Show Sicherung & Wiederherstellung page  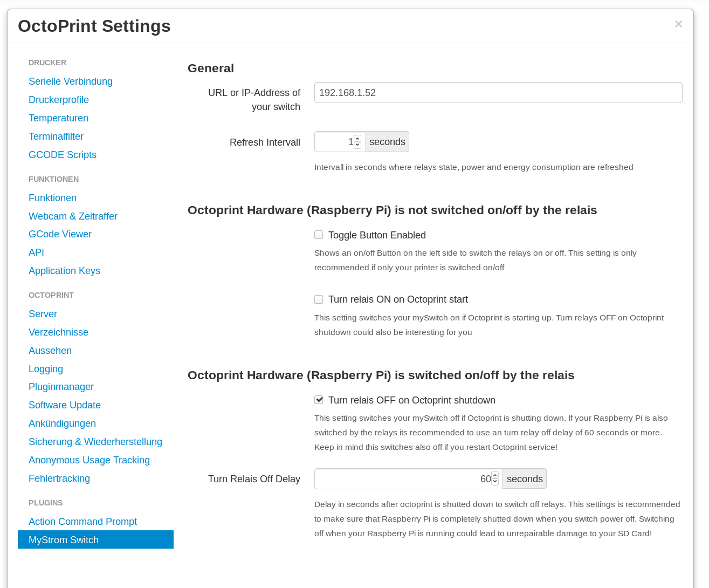coord(95,442)
